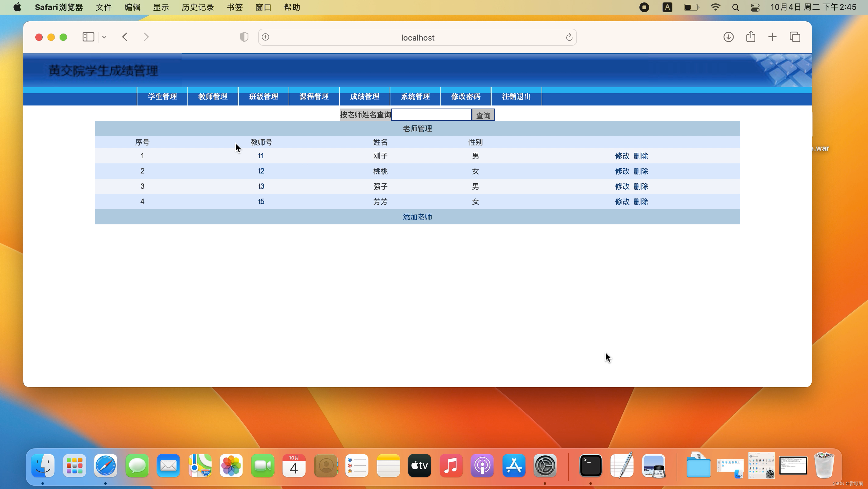Select the name cell 桃桃

(380, 171)
